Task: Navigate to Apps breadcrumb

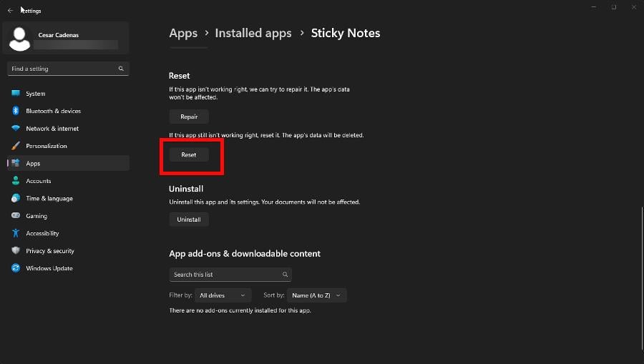Action: coord(183,33)
